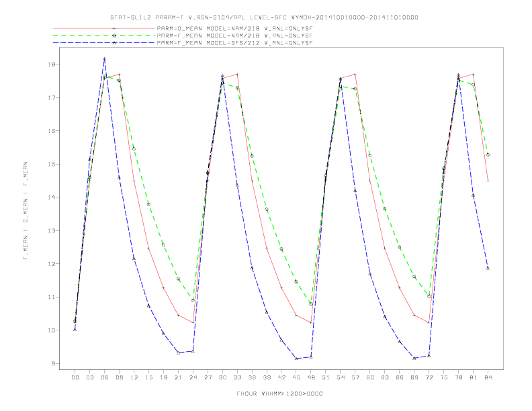Click y-axis tick label 12
The width and height of the screenshot is (532, 411).
(52, 264)
